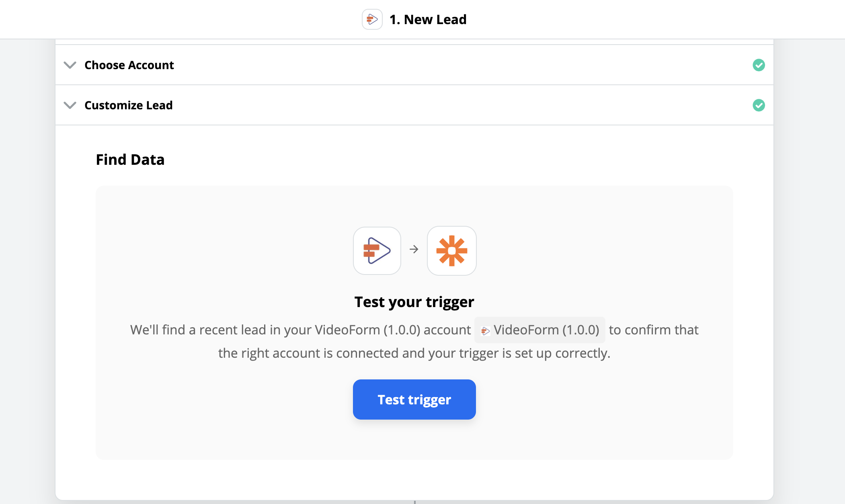
Task: Click the VideoForm icon beside New Lead title
Action: pyautogui.click(x=372, y=19)
